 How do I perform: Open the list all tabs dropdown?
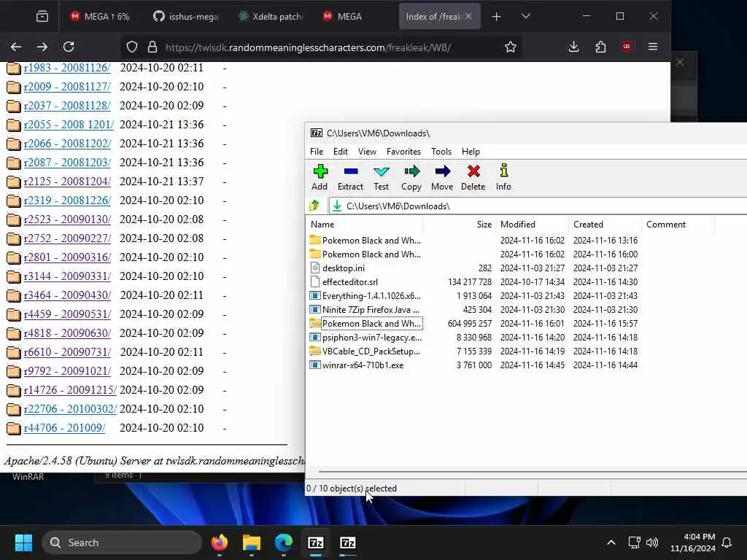click(x=525, y=17)
